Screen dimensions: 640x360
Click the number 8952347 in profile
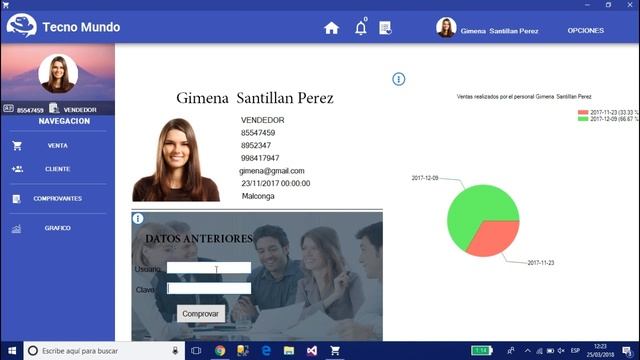coord(256,145)
